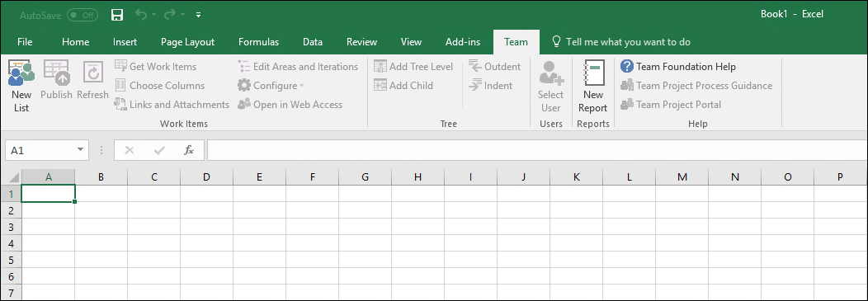Select the Team tab

click(x=516, y=42)
